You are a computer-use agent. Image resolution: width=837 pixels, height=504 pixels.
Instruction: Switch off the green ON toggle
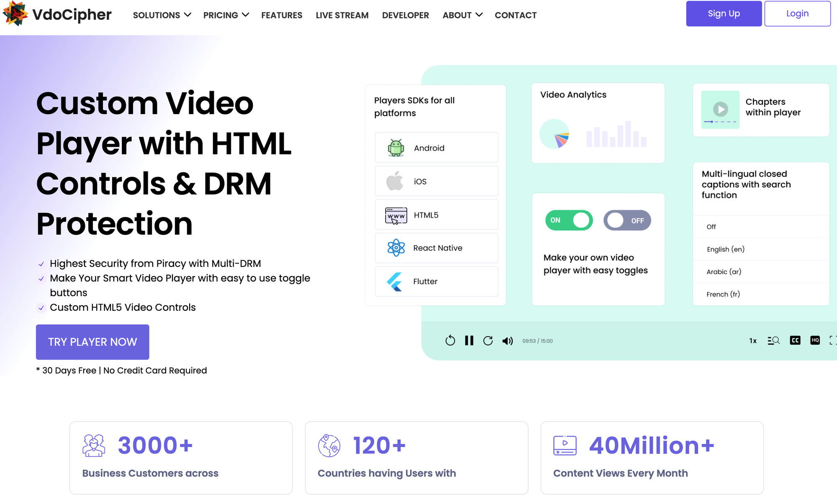click(x=569, y=220)
